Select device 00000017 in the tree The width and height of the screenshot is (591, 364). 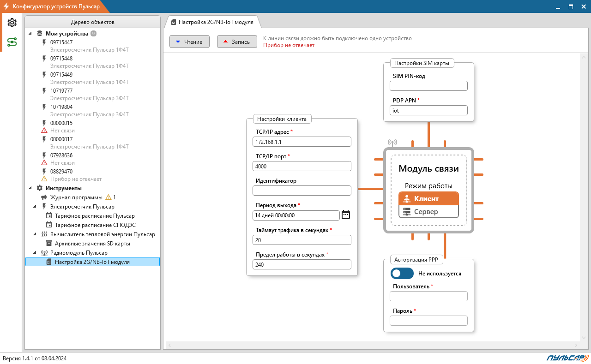61,139
